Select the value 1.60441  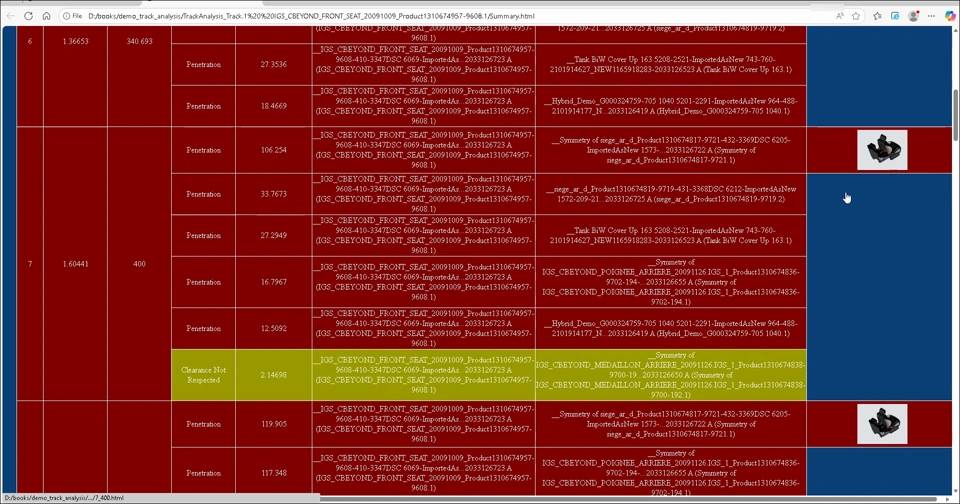tap(75, 264)
